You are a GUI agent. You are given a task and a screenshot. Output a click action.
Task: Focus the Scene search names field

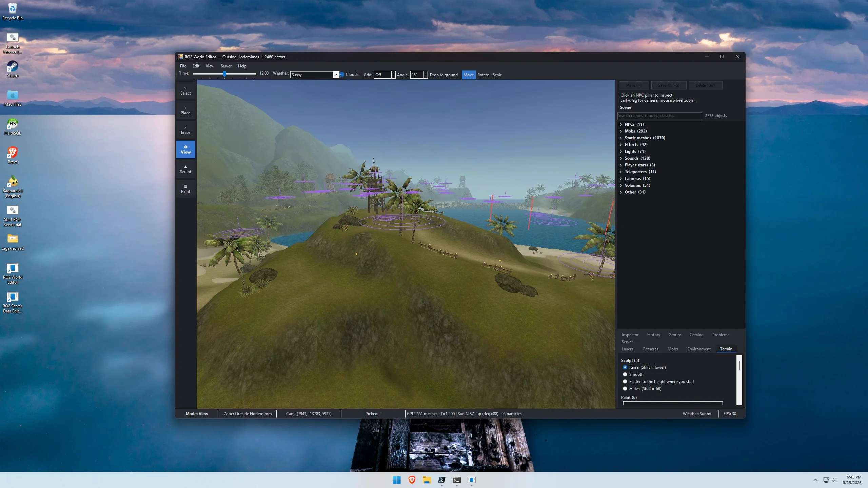point(659,116)
